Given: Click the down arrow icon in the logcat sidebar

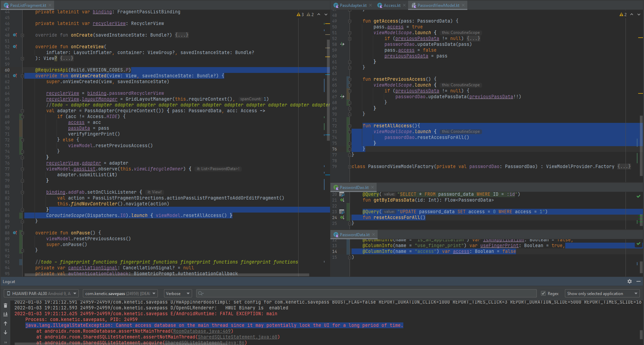Looking at the screenshot, I should tap(5, 332).
